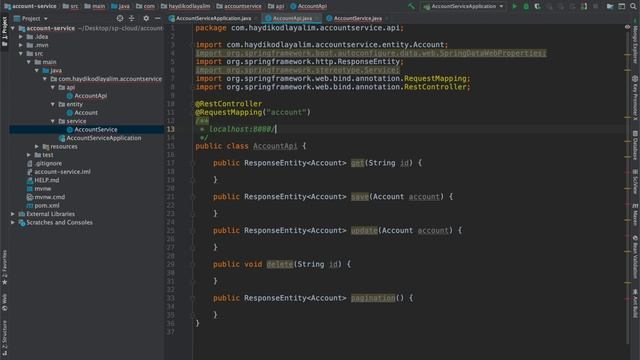The image size is (640, 360).
Task: Click line number 13 in the gutter
Action: tap(171, 129)
